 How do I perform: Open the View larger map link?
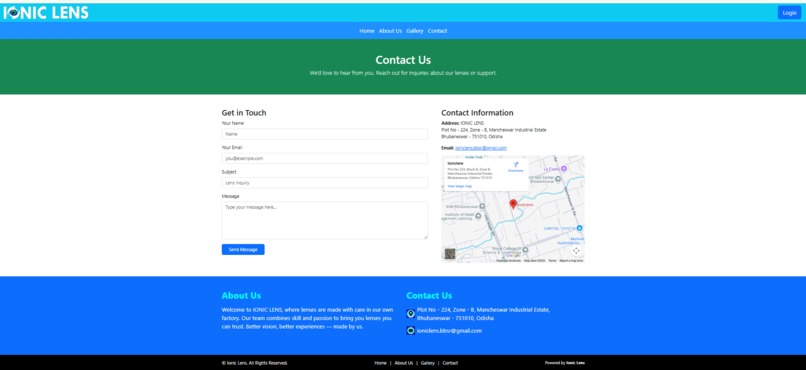[x=460, y=186]
